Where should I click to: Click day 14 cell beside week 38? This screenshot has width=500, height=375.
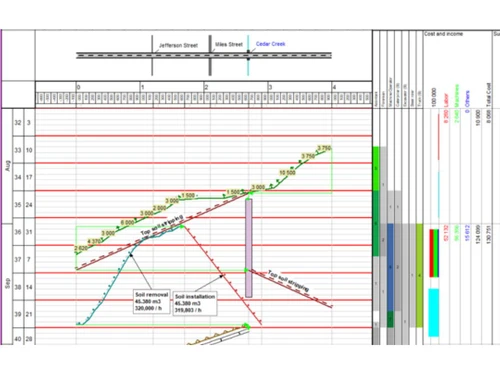click(x=29, y=287)
